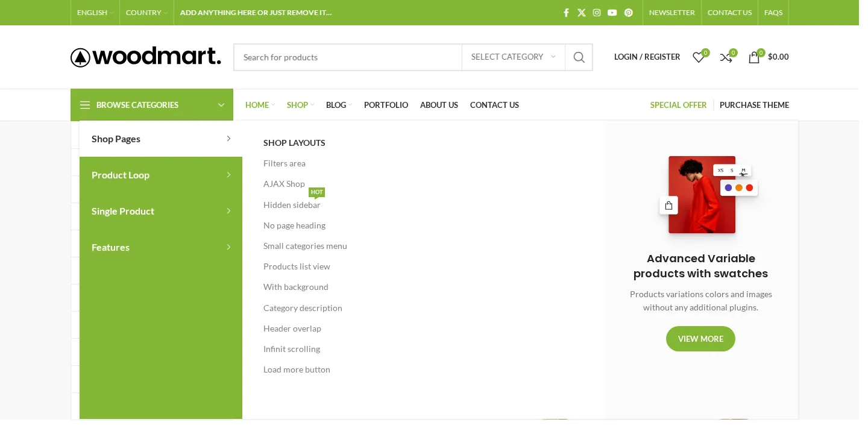Open Newsletter in top bar
The image size is (868, 434).
(x=671, y=13)
